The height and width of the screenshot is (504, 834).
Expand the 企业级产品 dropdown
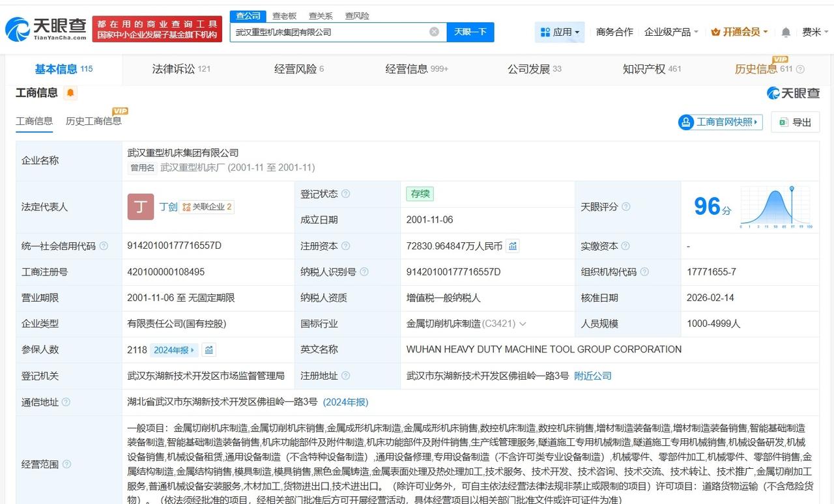pos(671,32)
